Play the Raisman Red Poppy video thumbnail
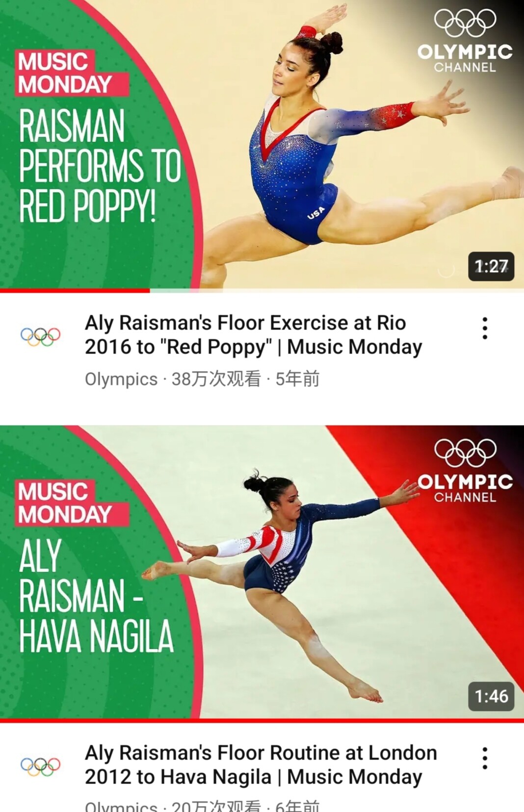 click(x=262, y=144)
